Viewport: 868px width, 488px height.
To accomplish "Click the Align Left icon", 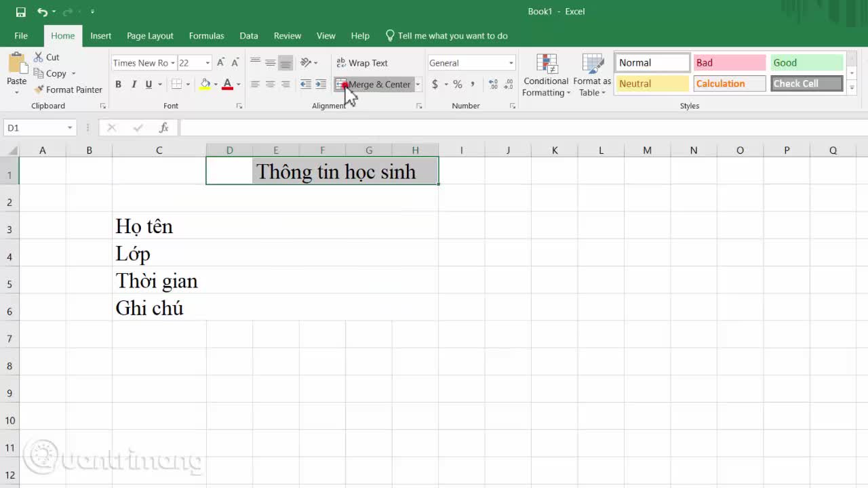I will coord(255,84).
